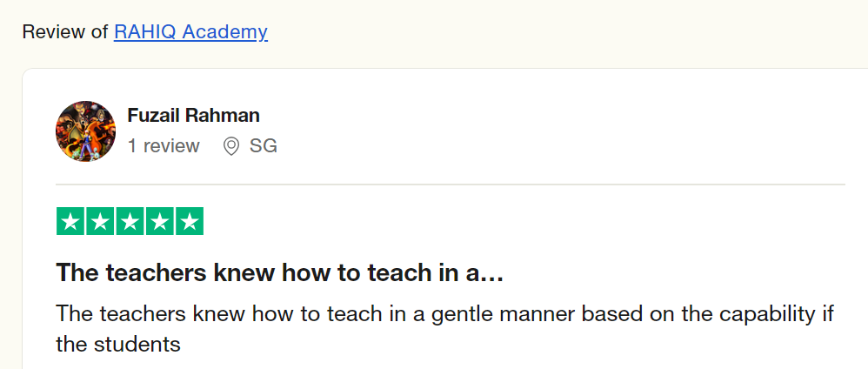Click the location pin icon
The image size is (868, 369).
231,146
